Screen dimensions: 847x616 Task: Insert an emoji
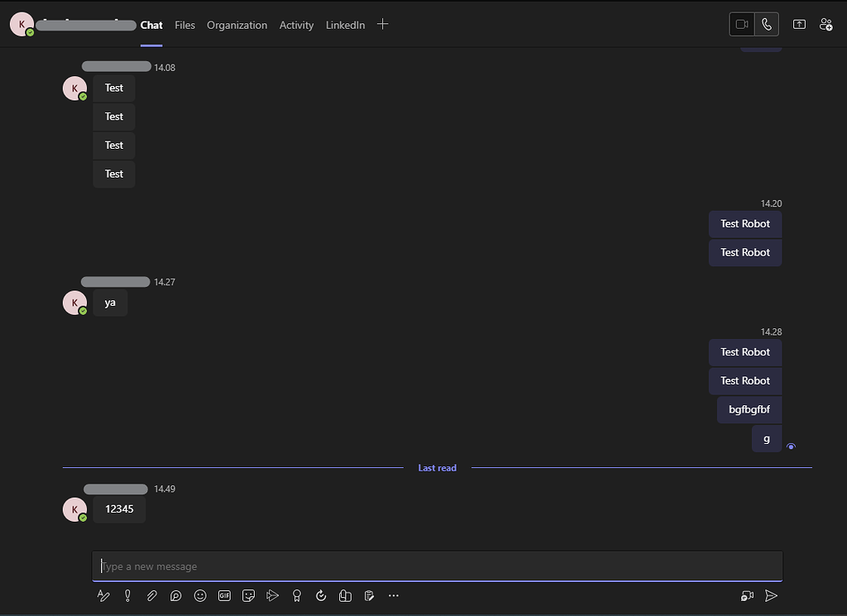pos(200,595)
